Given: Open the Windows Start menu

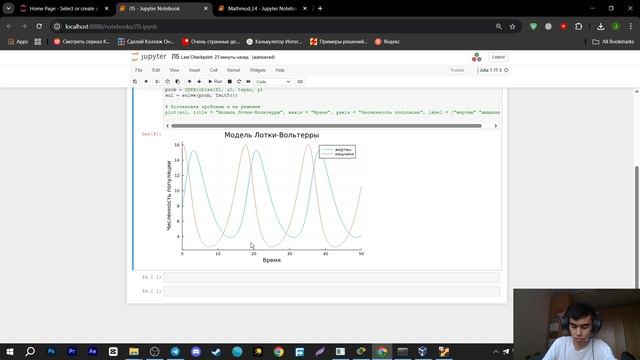Looking at the screenshot, I should click(10, 351).
